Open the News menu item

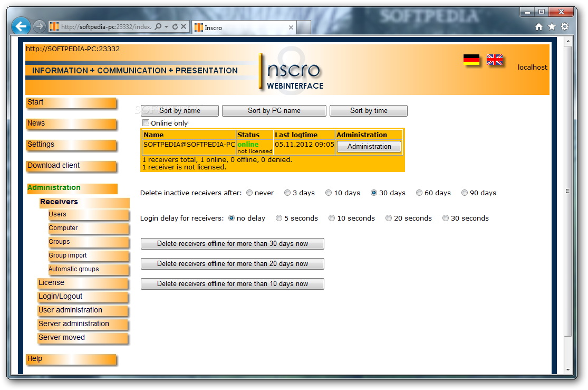(71, 124)
